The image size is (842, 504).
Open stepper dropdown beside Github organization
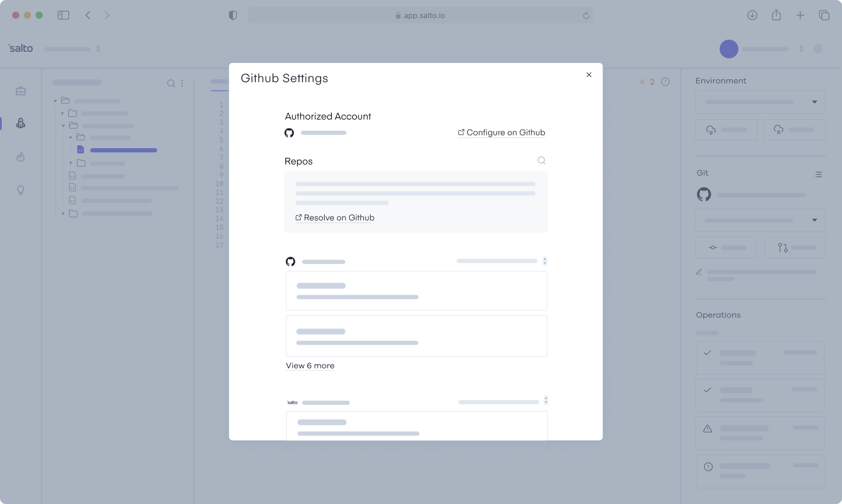(545, 261)
